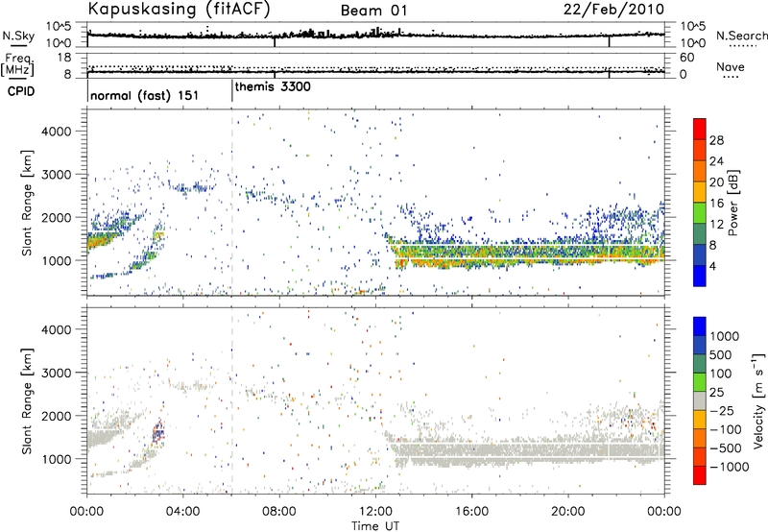Click the 'Power [dB]' colorbar label
The image size is (768, 532).
[732, 203]
